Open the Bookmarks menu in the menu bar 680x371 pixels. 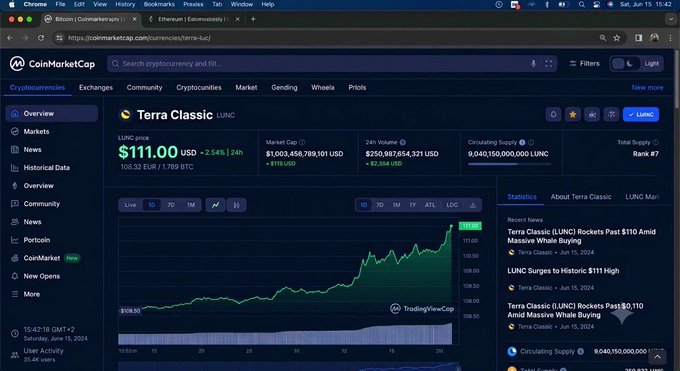[x=159, y=4]
